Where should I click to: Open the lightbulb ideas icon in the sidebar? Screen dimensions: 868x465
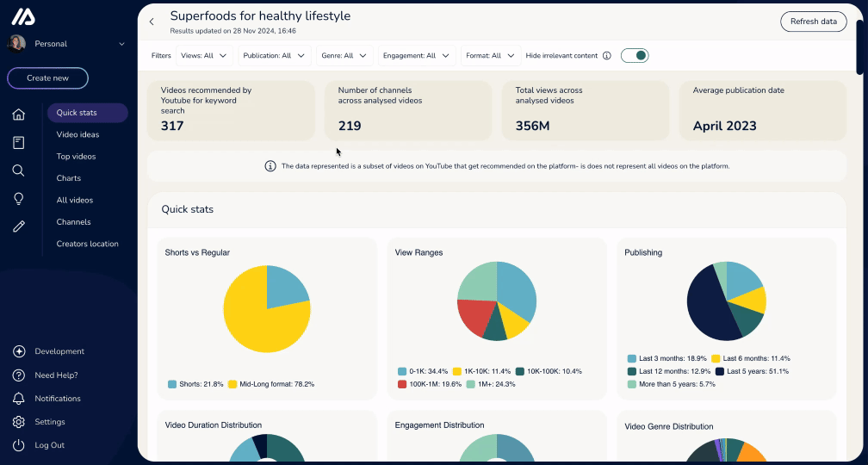[x=19, y=199]
